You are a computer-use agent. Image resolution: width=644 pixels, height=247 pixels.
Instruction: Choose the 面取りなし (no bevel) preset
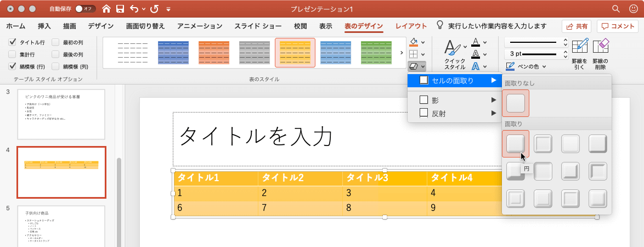tap(515, 103)
